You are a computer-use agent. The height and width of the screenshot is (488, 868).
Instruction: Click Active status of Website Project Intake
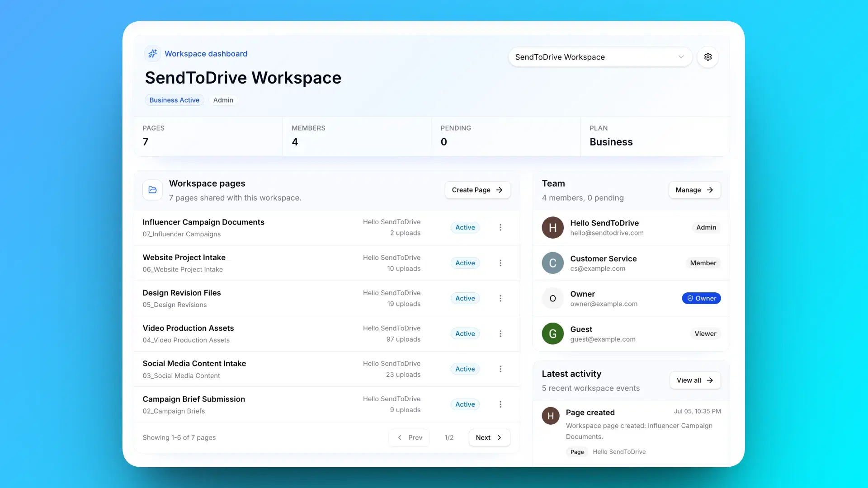tap(465, 263)
